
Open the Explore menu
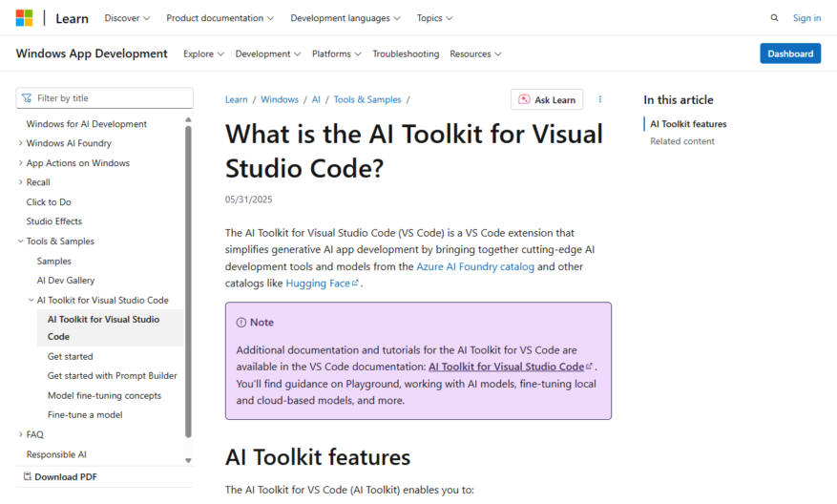(x=203, y=53)
